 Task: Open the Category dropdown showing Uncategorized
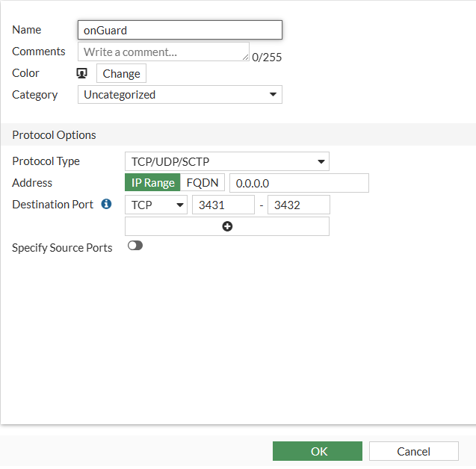click(179, 95)
